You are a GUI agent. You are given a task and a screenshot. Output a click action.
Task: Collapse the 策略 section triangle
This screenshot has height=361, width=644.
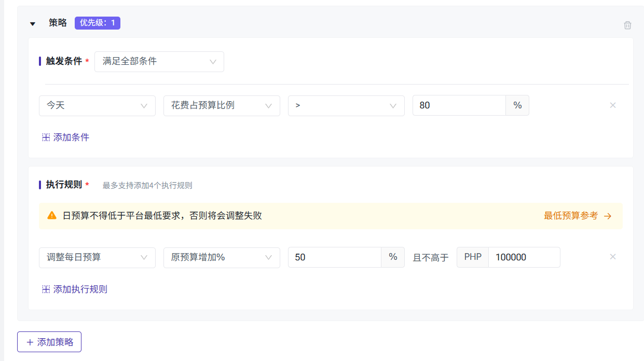tap(33, 24)
